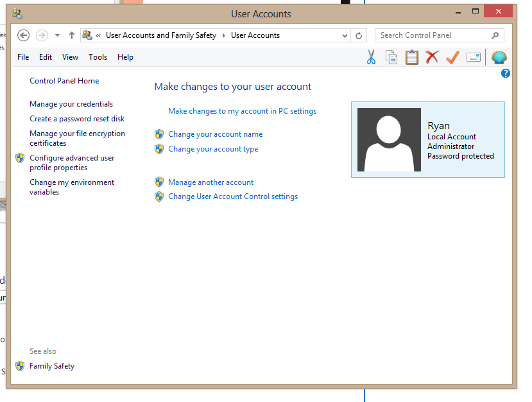Viewport: 532px width, 402px height.
Task: Open Change User Account Control settings
Action: click(233, 197)
